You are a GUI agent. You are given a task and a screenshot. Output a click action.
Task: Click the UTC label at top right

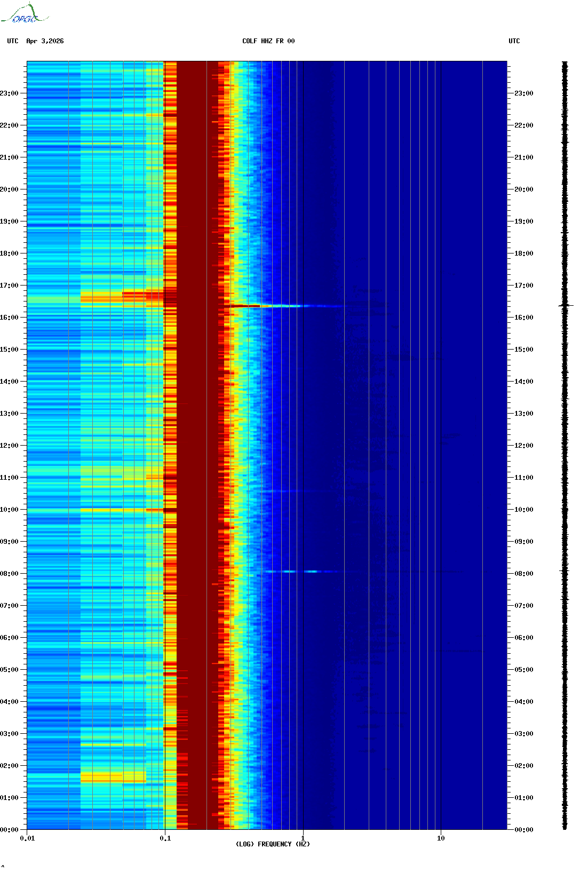[x=514, y=41]
